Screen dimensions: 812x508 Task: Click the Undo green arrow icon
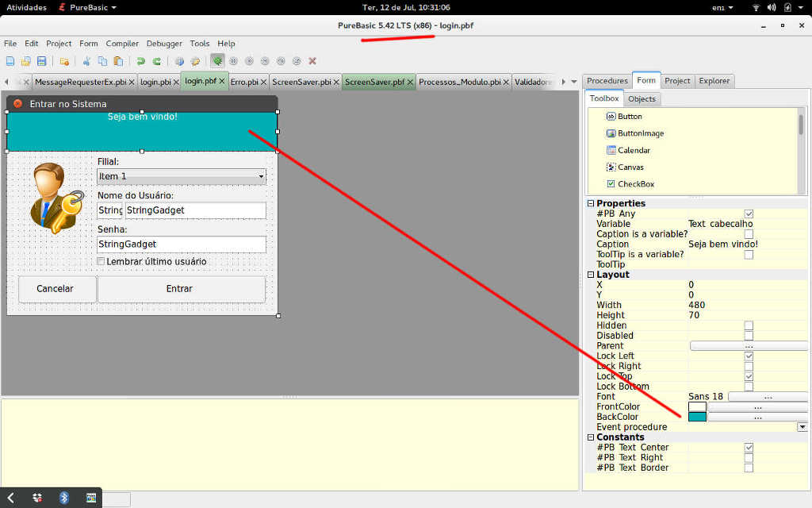(x=141, y=61)
